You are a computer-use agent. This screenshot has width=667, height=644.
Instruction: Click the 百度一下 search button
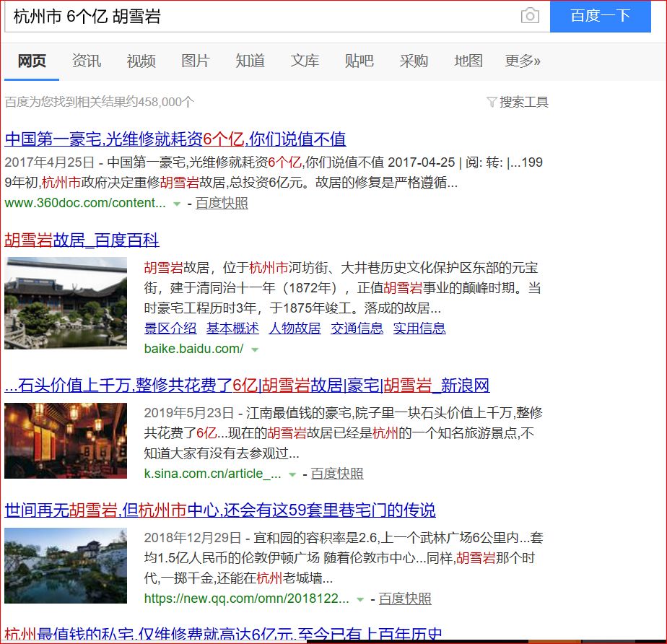[600, 16]
